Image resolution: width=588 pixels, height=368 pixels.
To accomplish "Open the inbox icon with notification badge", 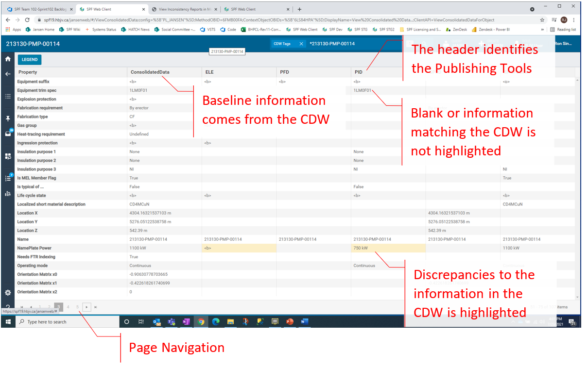I will [8, 134].
